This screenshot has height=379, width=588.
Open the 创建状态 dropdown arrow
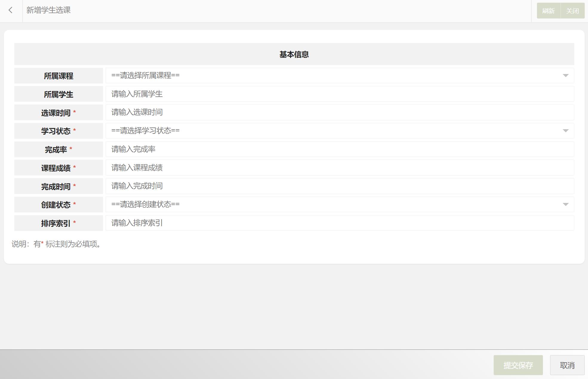565,204
